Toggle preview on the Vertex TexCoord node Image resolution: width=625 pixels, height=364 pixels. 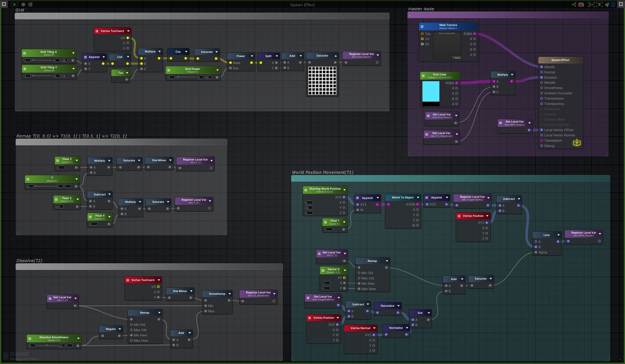pos(97,31)
